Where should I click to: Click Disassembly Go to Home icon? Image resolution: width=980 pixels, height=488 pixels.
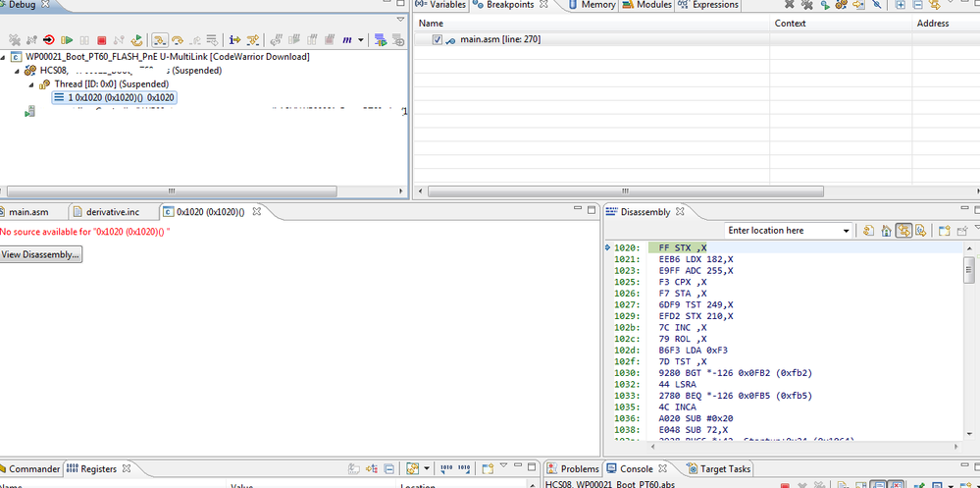886,231
